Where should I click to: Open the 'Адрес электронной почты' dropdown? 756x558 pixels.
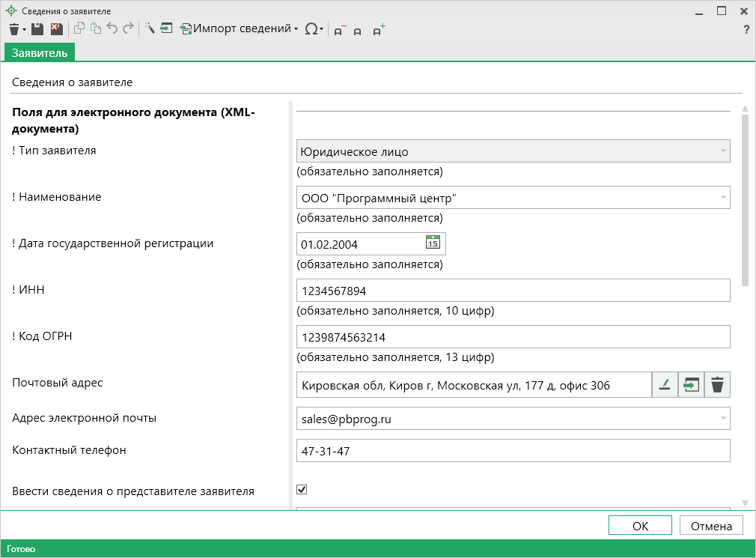click(x=723, y=418)
